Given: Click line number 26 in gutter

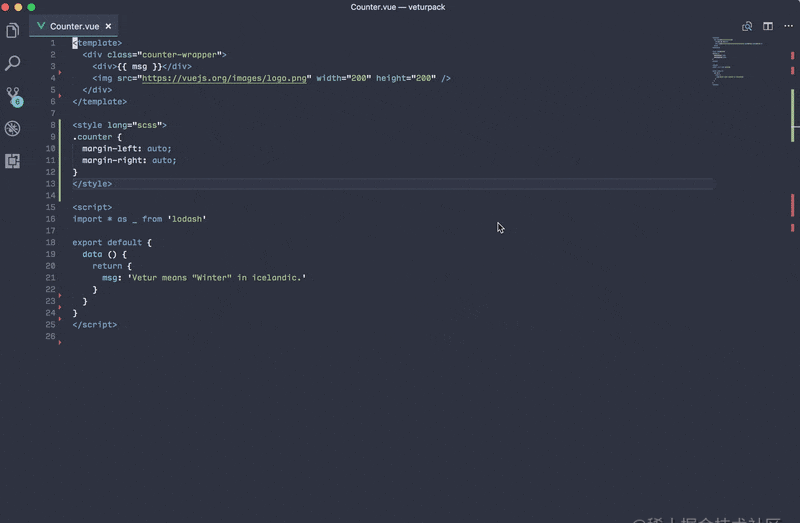Looking at the screenshot, I should tap(50, 336).
